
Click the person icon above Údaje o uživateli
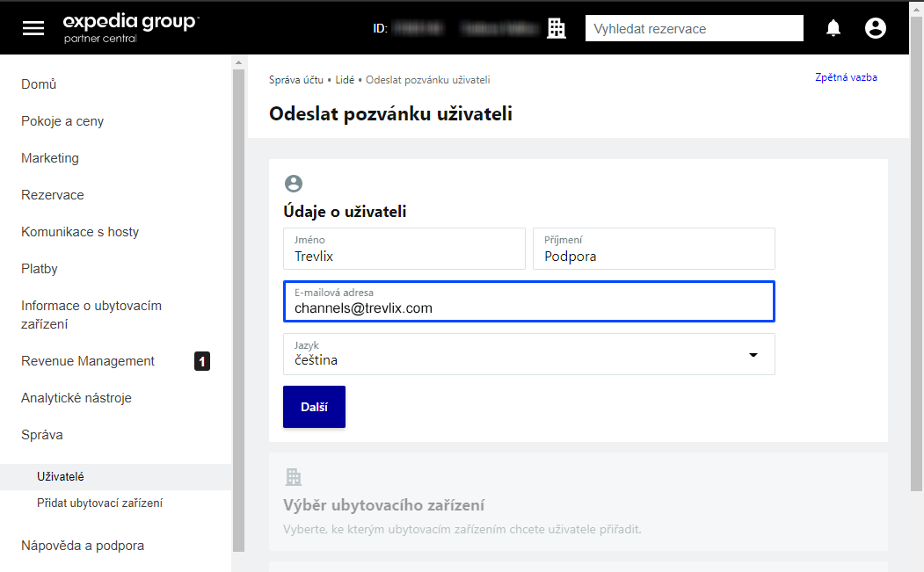294,185
